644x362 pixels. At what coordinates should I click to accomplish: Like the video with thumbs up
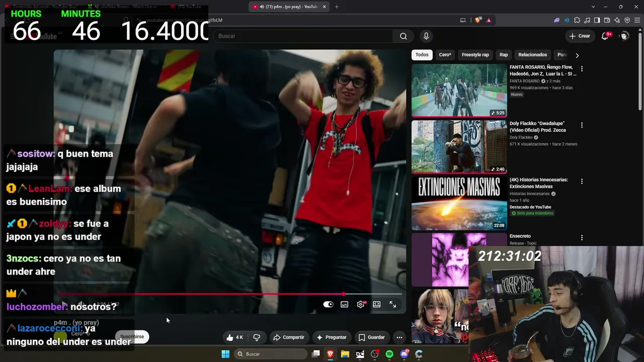pos(234,337)
